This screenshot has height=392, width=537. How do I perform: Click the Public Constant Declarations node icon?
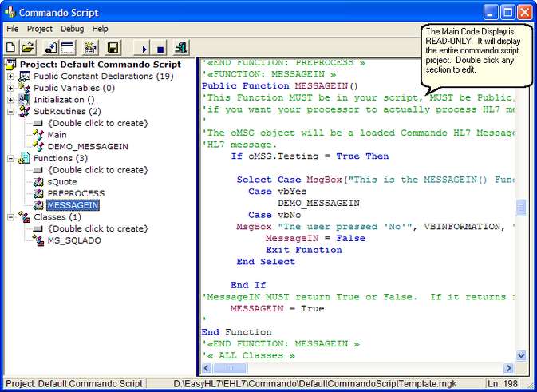pos(25,76)
